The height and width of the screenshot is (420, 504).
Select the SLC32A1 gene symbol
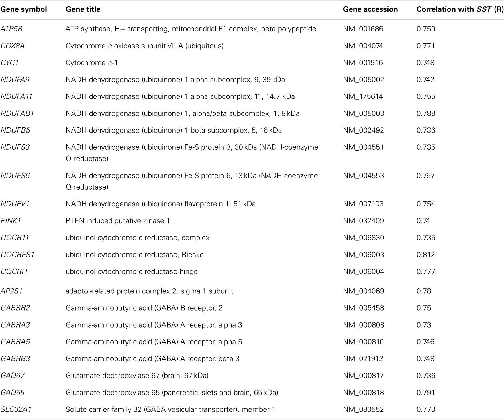[x=16, y=409]
